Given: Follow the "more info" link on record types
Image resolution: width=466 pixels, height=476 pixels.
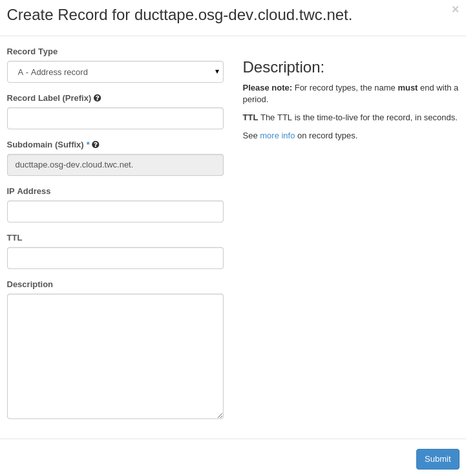Looking at the screenshot, I should coord(277,136).
